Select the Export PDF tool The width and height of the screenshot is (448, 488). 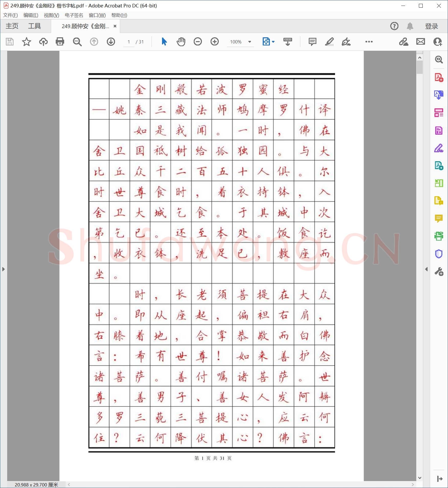click(x=439, y=95)
